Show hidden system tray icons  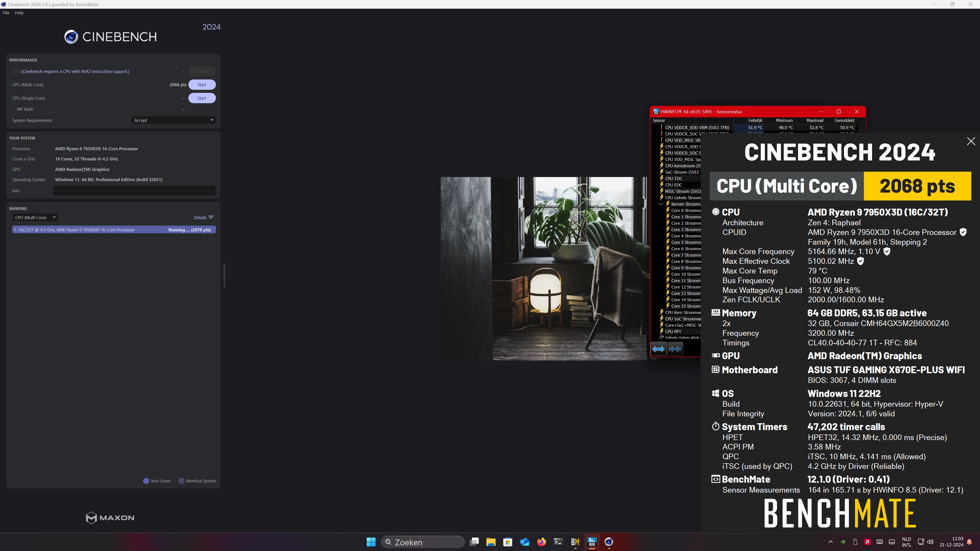click(830, 542)
